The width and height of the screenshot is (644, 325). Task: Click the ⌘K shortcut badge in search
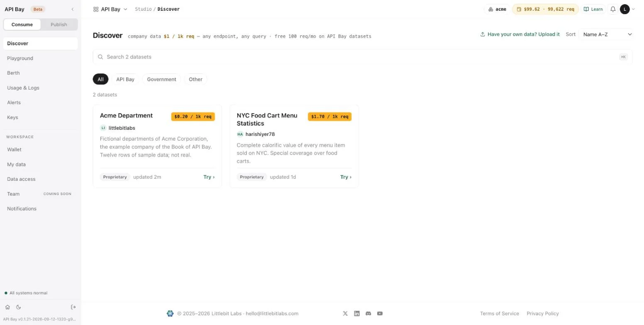click(623, 57)
